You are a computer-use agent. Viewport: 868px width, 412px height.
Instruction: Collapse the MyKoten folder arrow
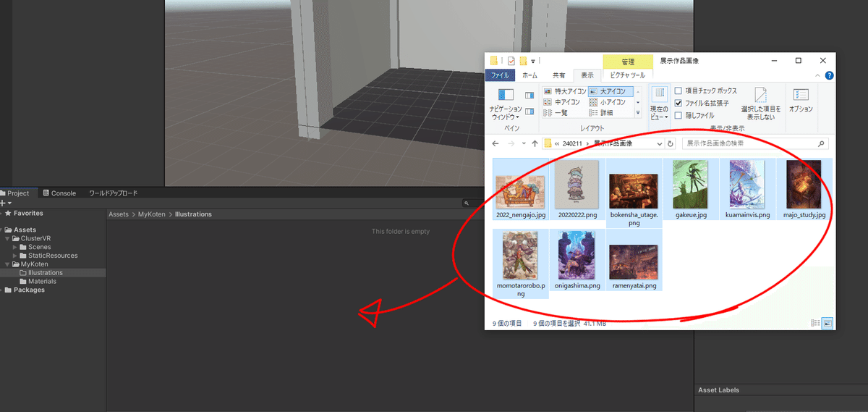tap(8, 264)
